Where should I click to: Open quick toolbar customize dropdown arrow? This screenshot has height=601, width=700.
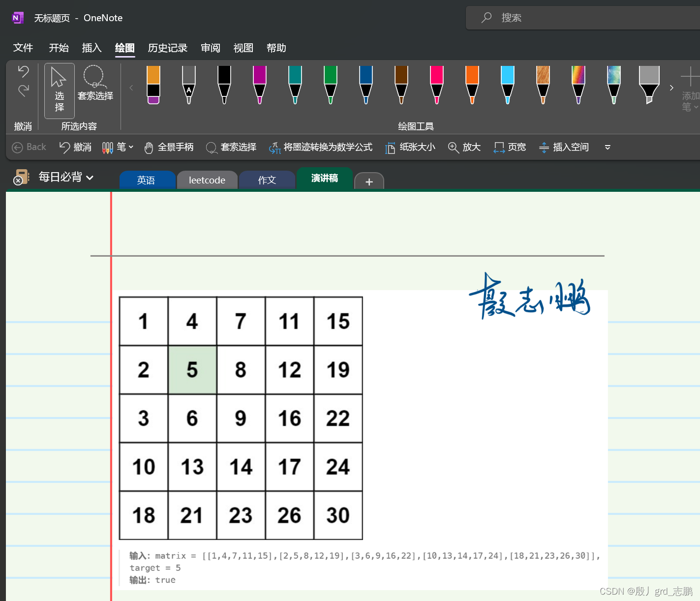point(608,147)
